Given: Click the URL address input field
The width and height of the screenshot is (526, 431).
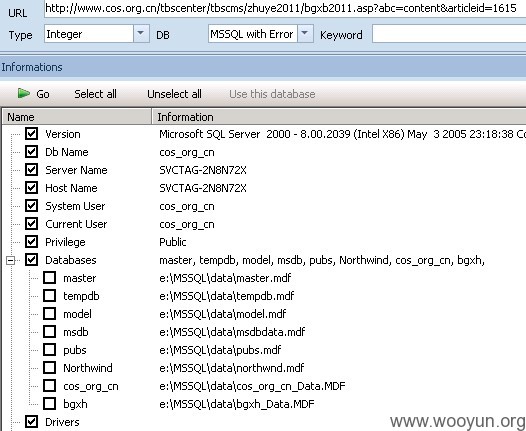Looking at the screenshot, I should 285,8.
